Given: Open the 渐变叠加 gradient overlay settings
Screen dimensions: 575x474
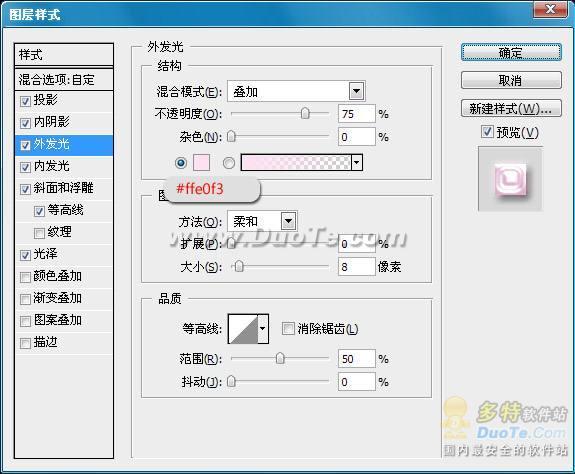Looking at the screenshot, I should 58,298.
